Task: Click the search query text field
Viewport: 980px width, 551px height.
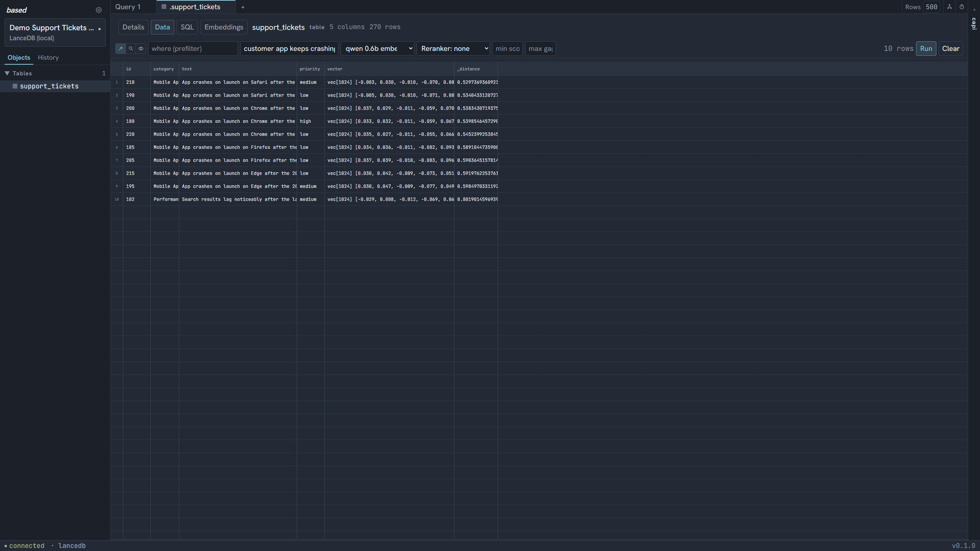Action: point(289,49)
